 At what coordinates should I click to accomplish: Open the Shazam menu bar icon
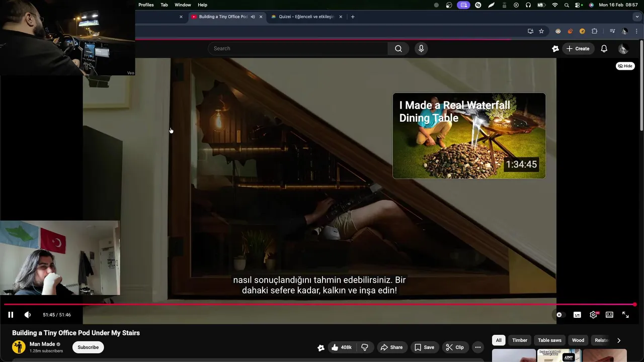point(478,5)
